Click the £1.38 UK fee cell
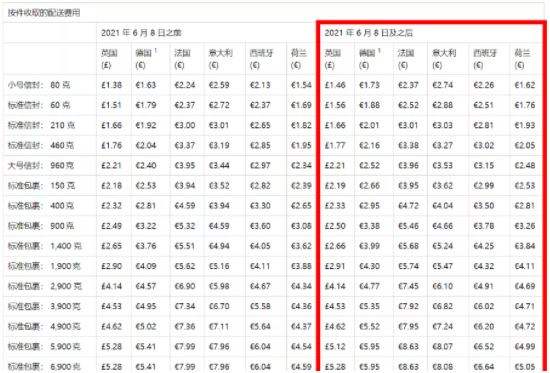550x373 pixels. point(112,85)
